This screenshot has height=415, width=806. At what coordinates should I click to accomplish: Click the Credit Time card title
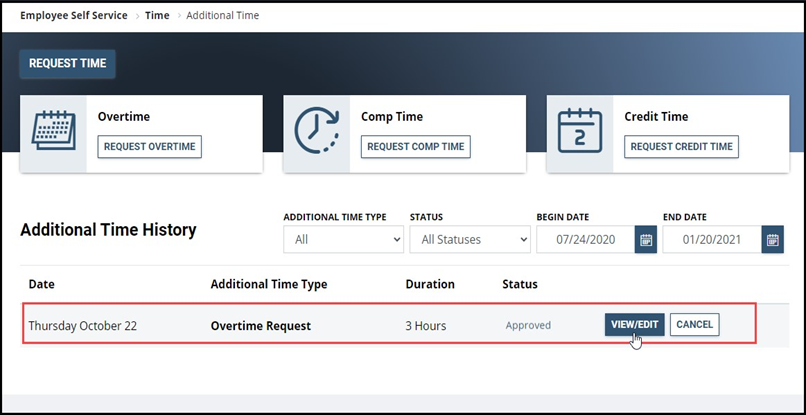click(656, 117)
